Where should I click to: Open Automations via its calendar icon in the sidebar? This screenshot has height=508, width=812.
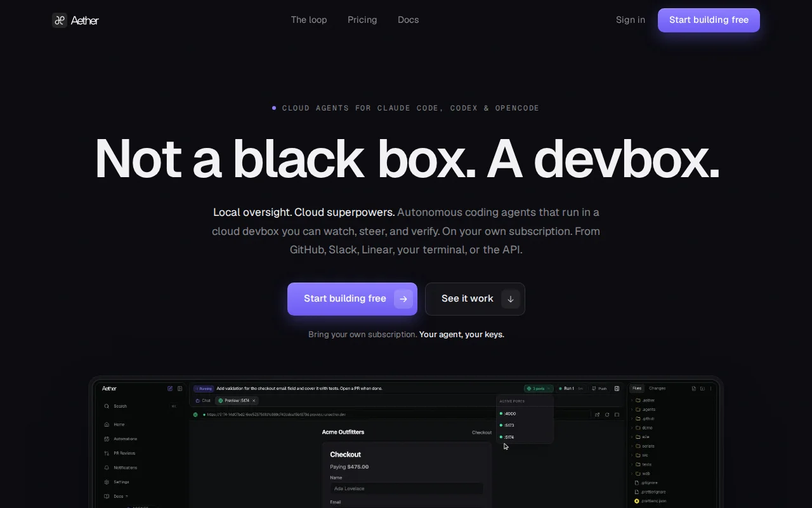(x=107, y=439)
